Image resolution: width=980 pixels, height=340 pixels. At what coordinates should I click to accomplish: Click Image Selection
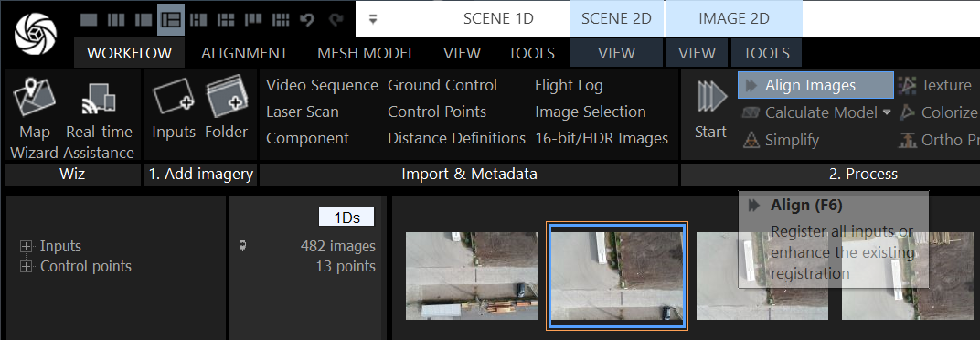[x=591, y=112]
